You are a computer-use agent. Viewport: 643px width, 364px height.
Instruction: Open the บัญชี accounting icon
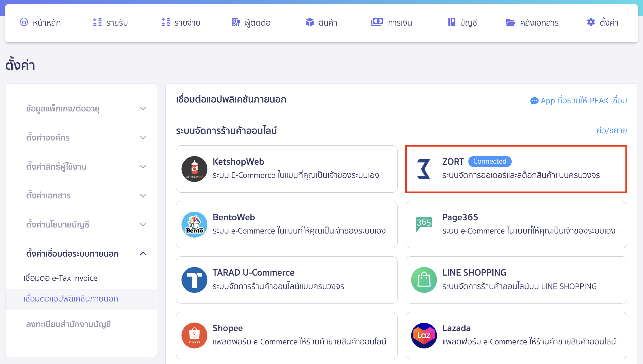pyautogui.click(x=451, y=22)
